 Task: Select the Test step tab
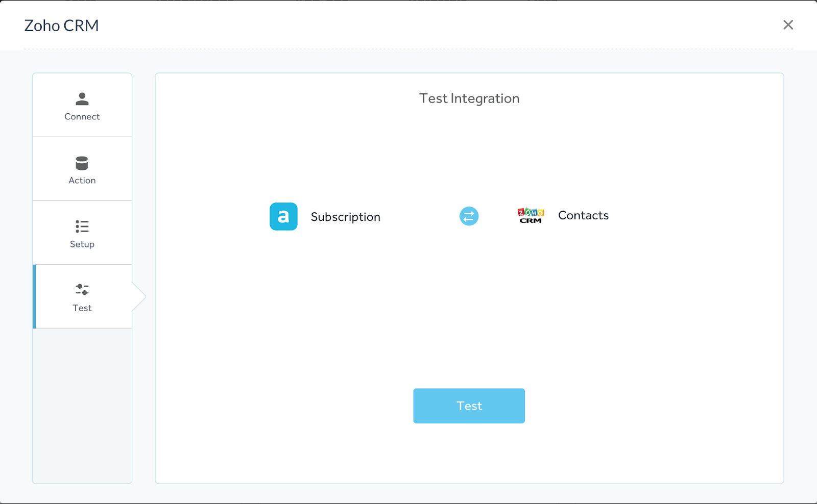(x=82, y=296)
